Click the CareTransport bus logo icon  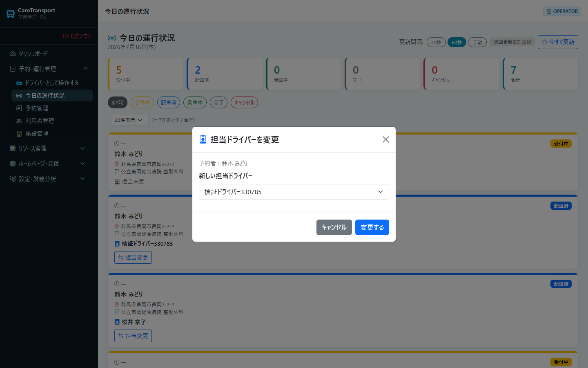(11, 13)
